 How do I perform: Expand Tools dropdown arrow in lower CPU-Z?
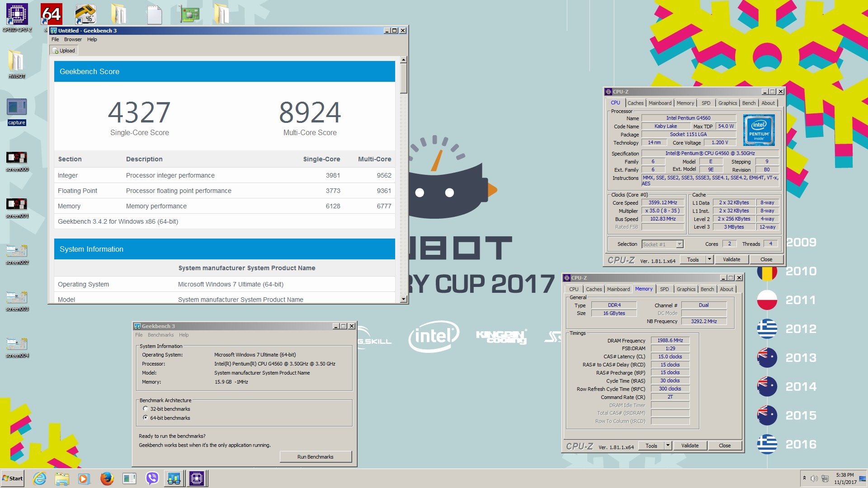click(x=668, y=446)
